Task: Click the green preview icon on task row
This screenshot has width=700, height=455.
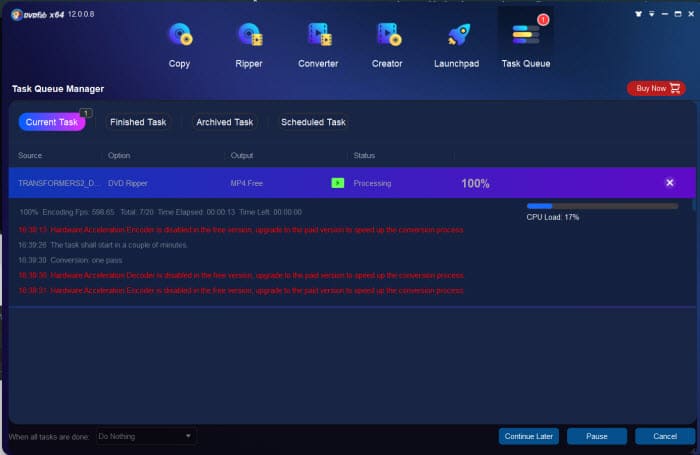Action: (x=338, y=183)
